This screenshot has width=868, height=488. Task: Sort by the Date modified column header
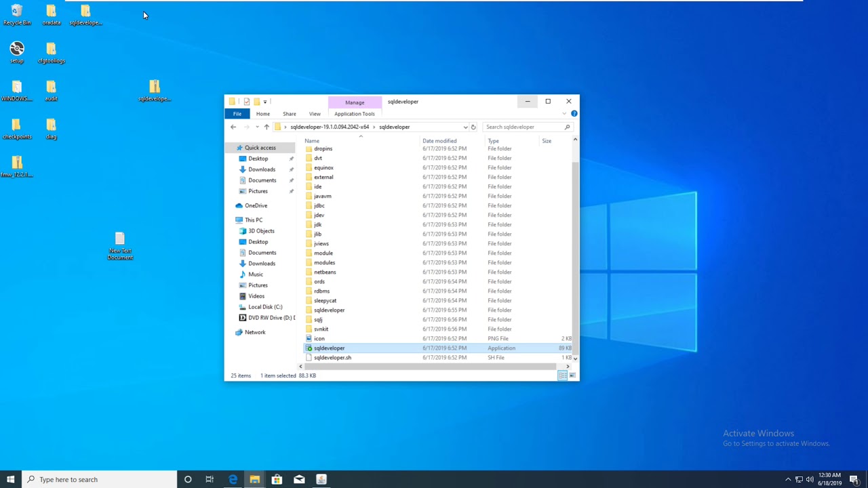click(452, 141)
